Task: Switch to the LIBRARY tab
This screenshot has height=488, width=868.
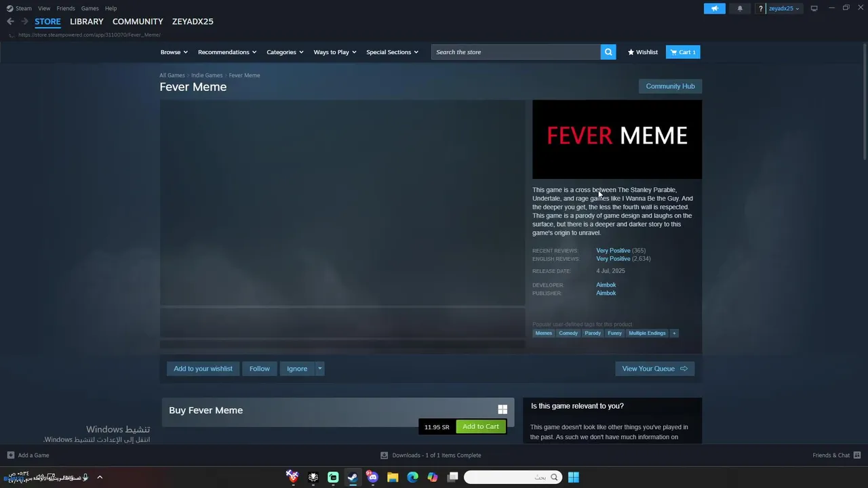Action: (x=87, y=22)
